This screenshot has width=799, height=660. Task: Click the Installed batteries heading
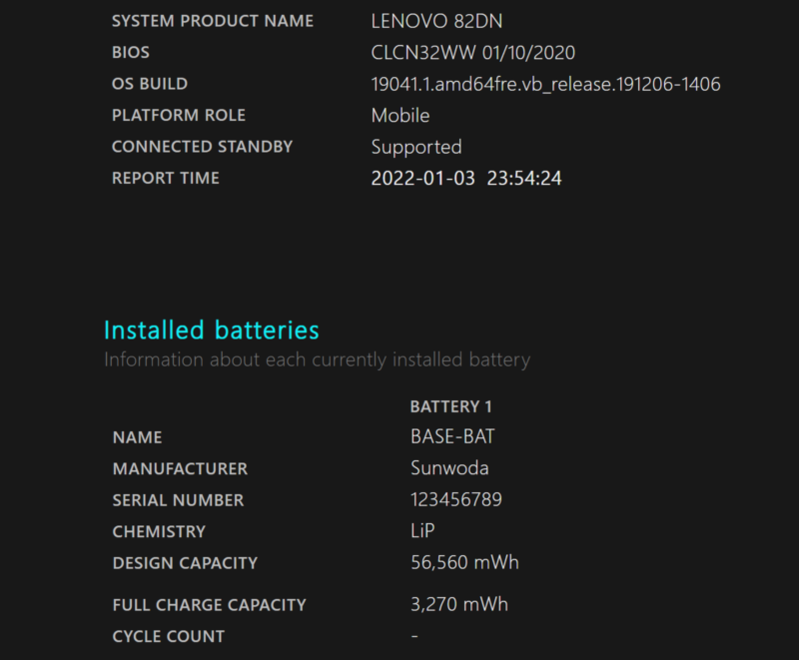tap(211, 330)
